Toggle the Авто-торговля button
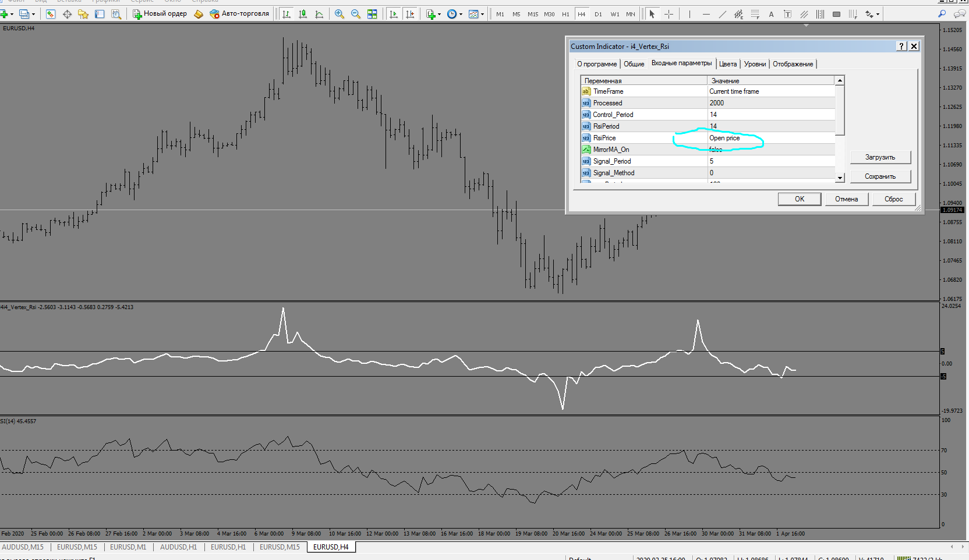 [239, 14]
